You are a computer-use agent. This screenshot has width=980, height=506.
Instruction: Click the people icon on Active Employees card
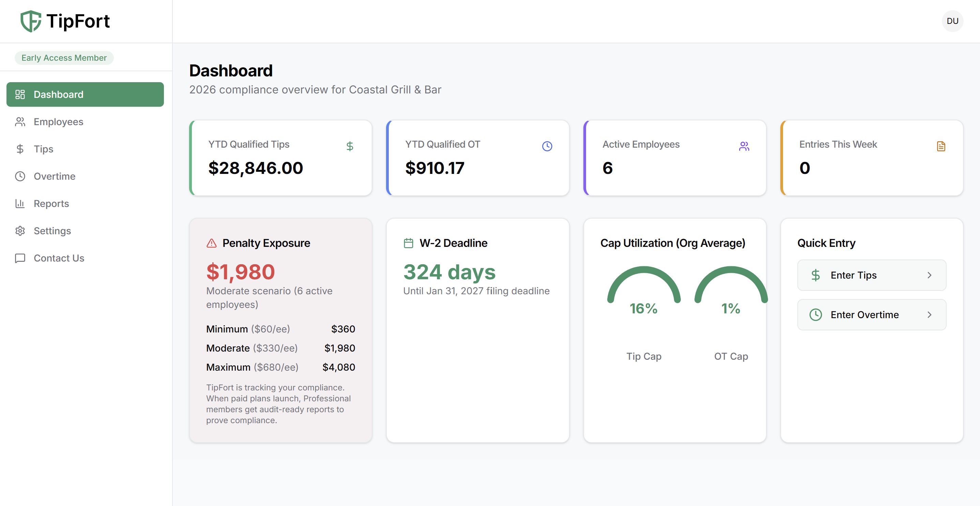tap(744, 146)
